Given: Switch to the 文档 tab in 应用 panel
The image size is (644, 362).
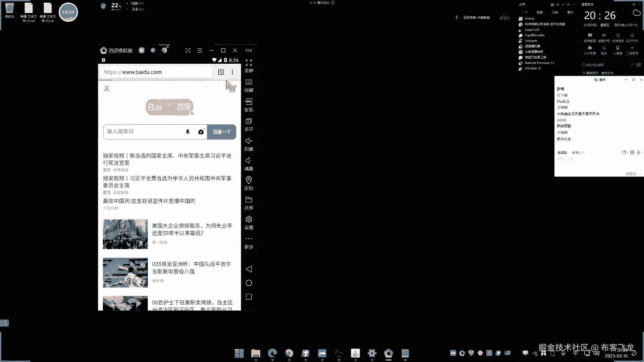Looking at the screenshot, I should pyautogui.click(x=555, y=12).
